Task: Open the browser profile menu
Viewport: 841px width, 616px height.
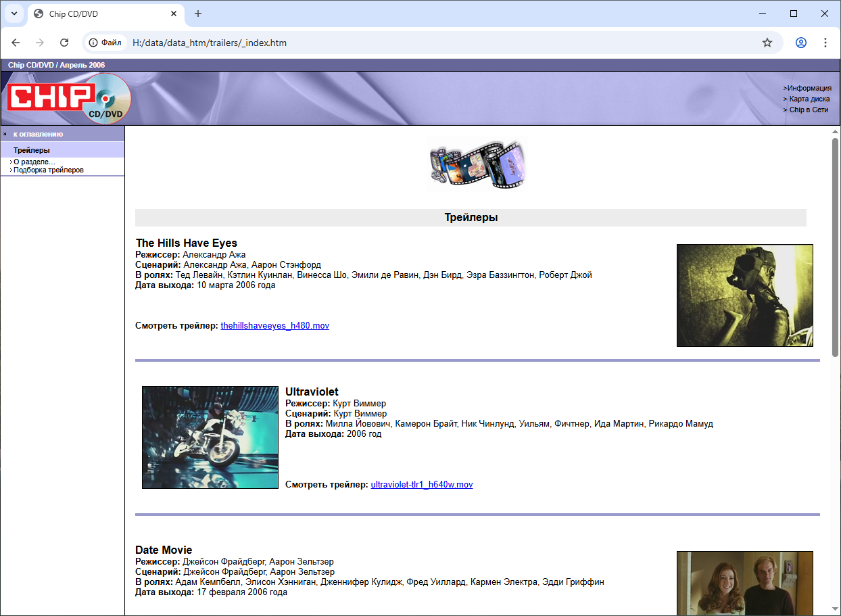Action: (x=801, y=43)
